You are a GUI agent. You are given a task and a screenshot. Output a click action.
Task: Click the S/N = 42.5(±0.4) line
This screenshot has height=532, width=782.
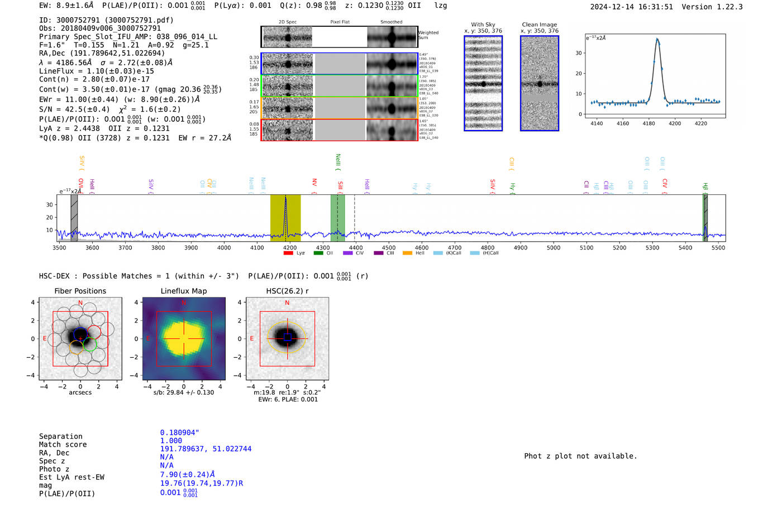click(110, 109)
